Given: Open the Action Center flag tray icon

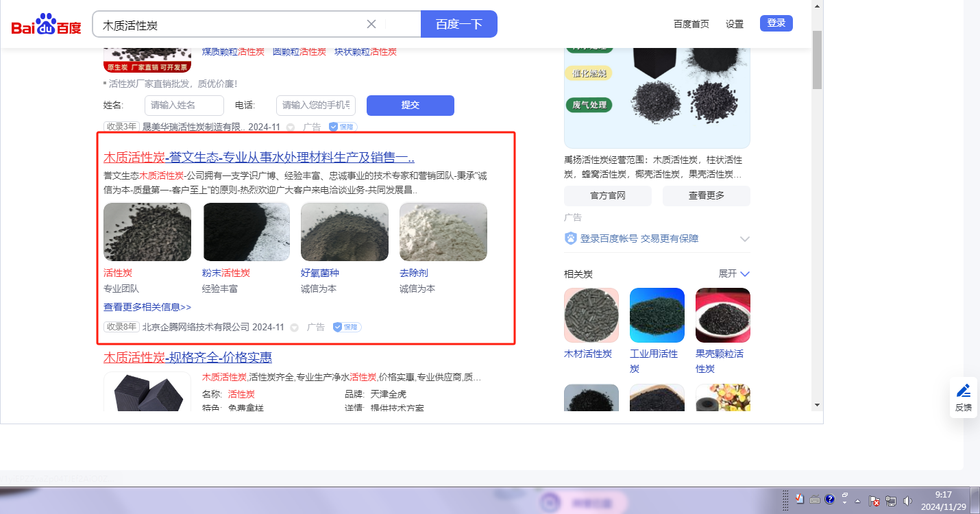Looking at the screenshot, I should click(874, 501).
